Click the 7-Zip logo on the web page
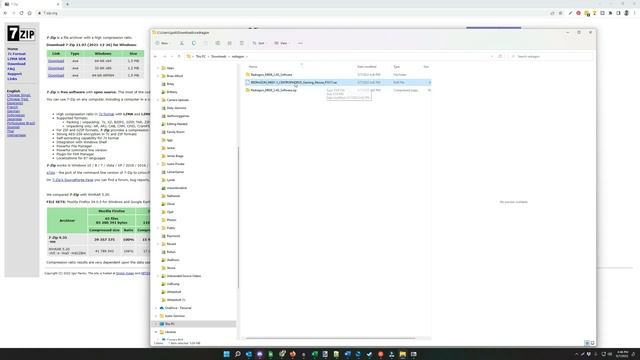The width and height of the screenshot is (640, 360). (21, 33)
